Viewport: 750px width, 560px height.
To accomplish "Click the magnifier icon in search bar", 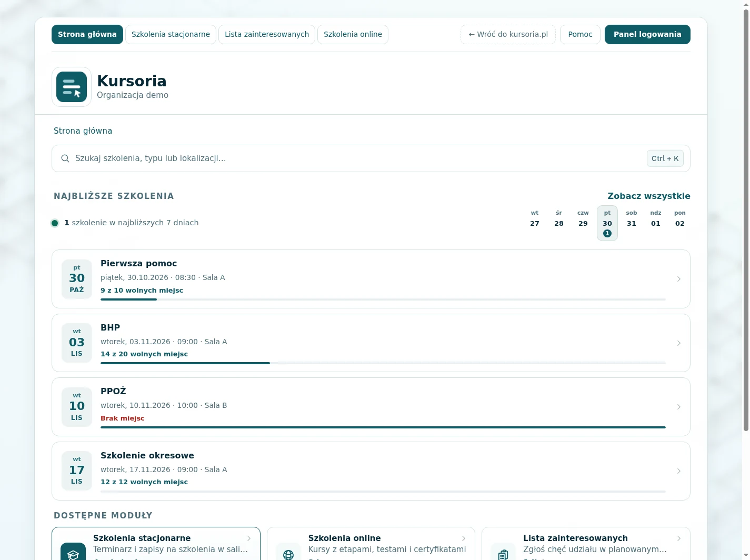I will coord(65,158).
